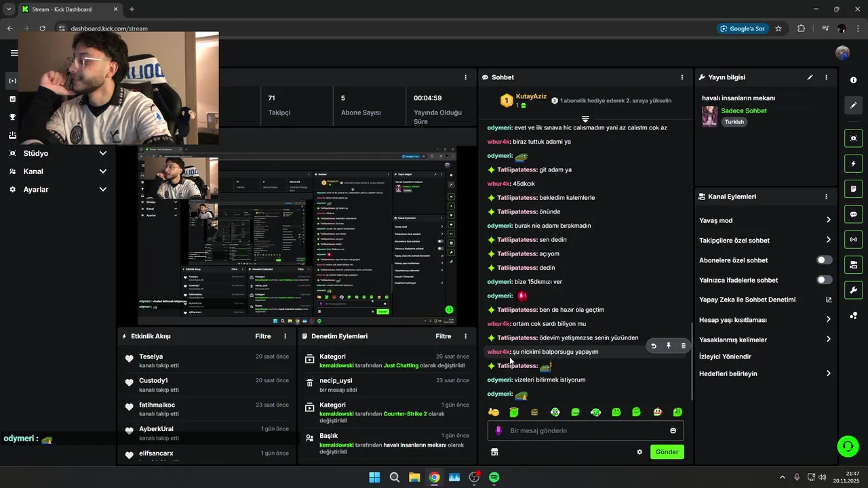868x488 pixels.
Task: Click the thumbs-up emote above chat input
Action: (x=494, y=412)
